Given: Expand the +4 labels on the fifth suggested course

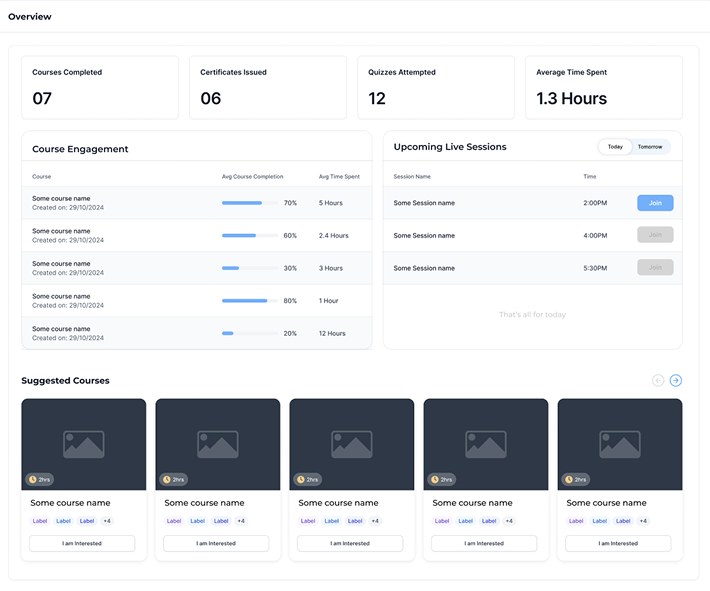Looking at the screenshot, I should [x=643, y=521].
